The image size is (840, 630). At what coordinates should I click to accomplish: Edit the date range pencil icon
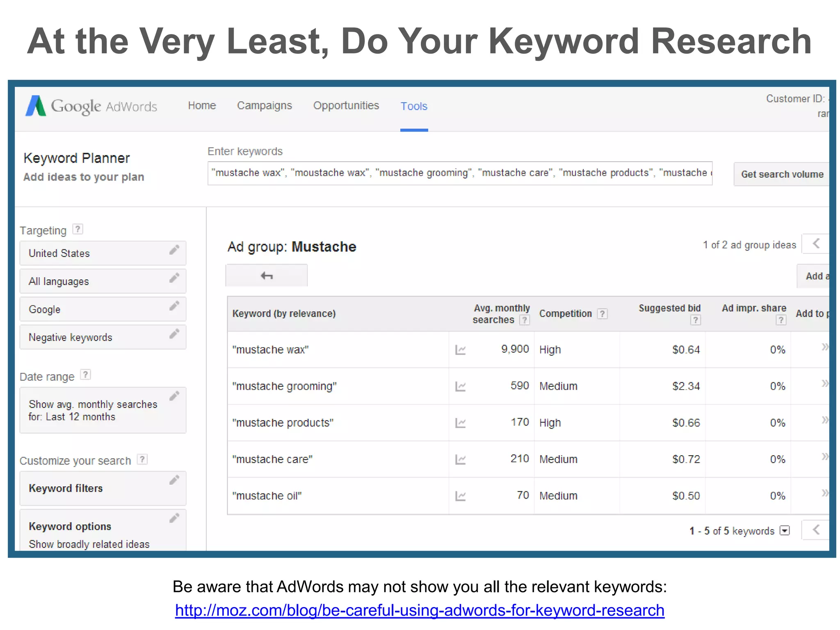coord(174,396)
